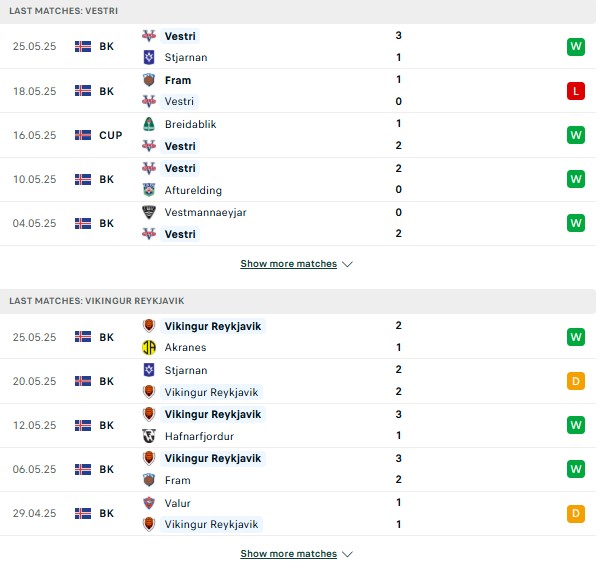Click the Valur club crest icon
The height and width of the screenshot is (573, 600).
tap(149, 503)
